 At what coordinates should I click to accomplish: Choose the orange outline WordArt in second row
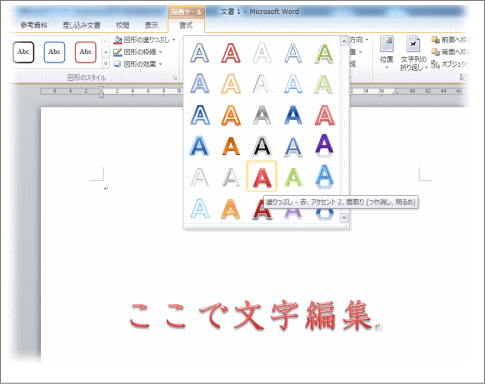tap(231, 84)
